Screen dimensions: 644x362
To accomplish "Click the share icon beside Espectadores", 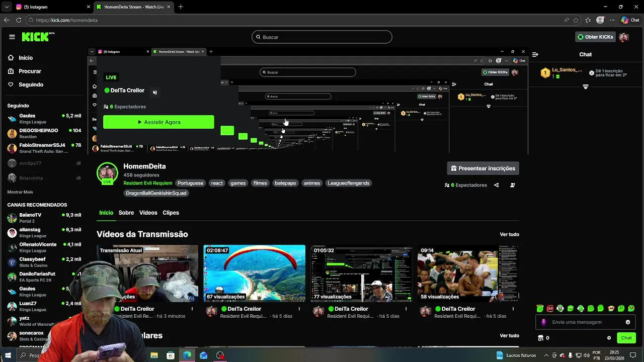I will pos(497,185).
